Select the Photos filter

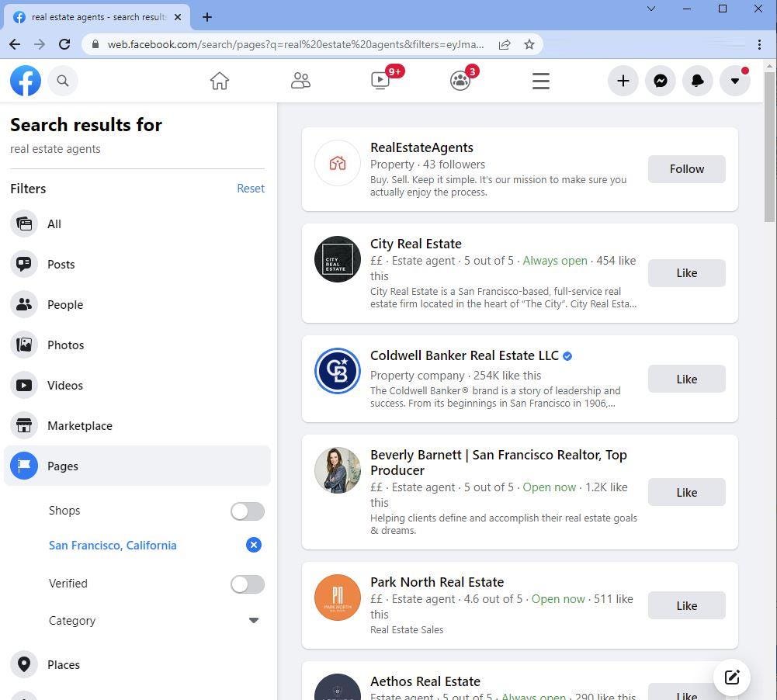pyautogui.click(x=137, y=345)
